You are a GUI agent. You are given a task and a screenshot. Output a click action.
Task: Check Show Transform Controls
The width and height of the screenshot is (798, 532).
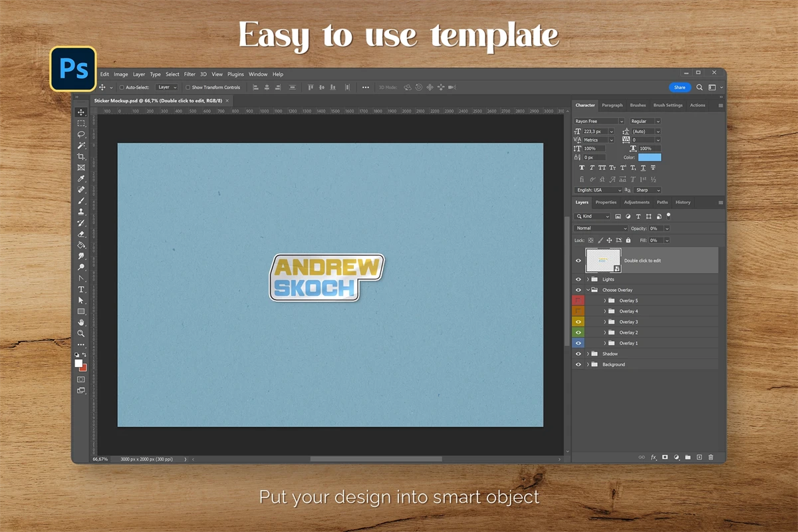click(x=188, y=87)
